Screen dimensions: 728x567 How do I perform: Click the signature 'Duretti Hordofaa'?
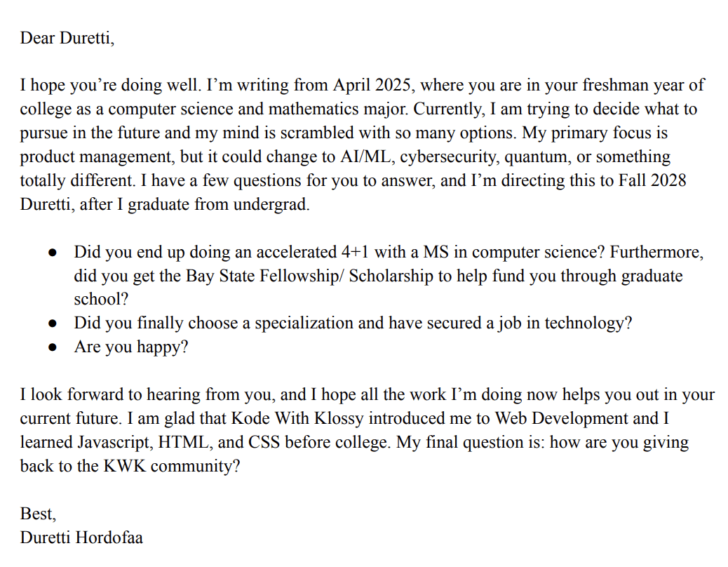[81, 538]
